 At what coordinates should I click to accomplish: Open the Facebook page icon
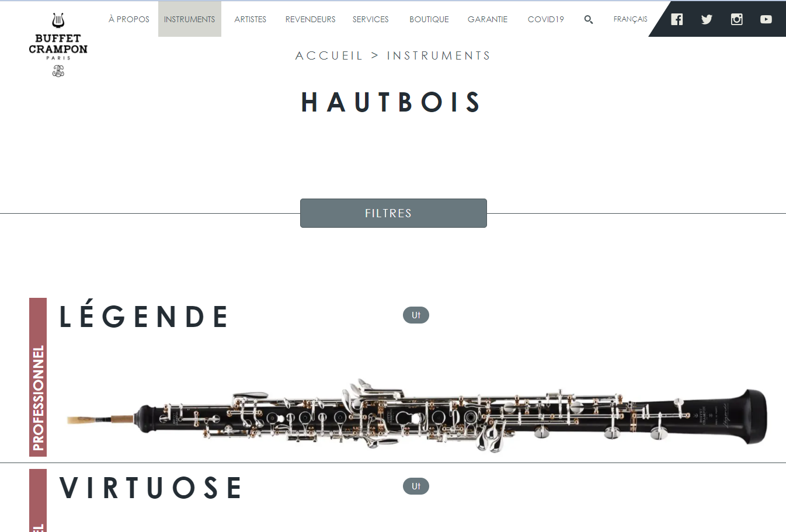[x=677, y=19]
